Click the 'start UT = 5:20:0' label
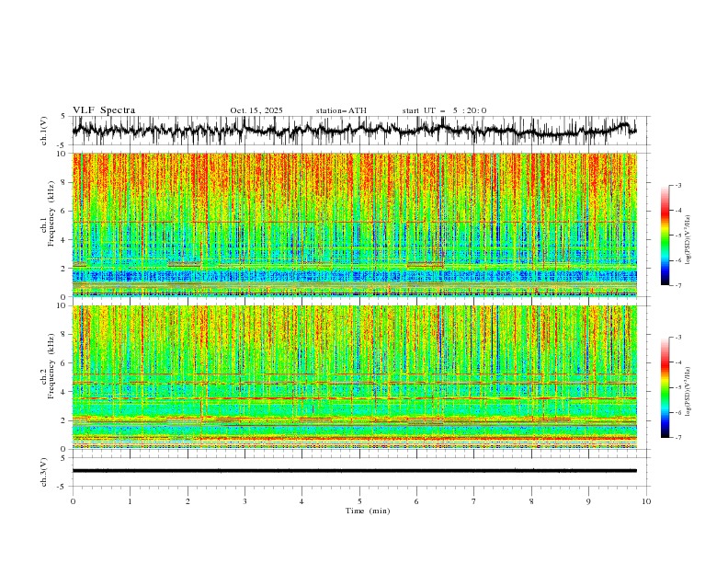The image size is (728, 563). pos(444,110)
